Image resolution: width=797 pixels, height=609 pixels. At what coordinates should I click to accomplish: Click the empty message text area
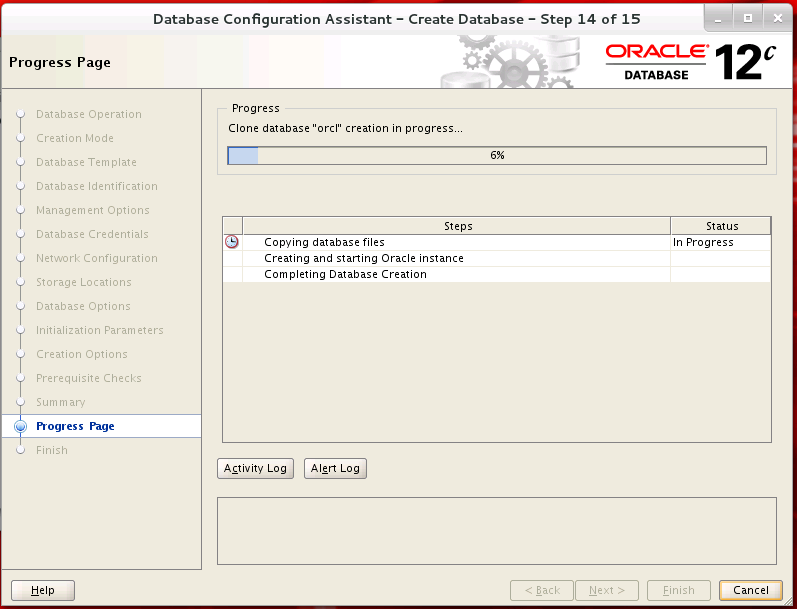(496, 531)
